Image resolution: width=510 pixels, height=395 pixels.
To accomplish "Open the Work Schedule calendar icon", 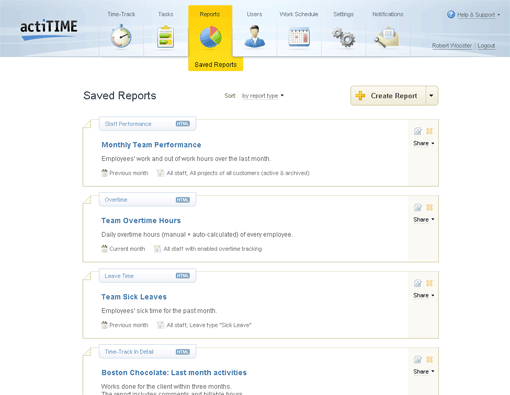I will point(299,37).
